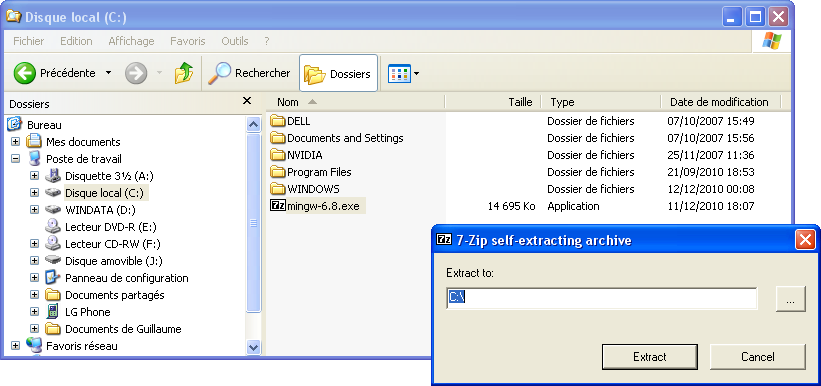Open the view mode (Affichage) icon dropdown

403,74
